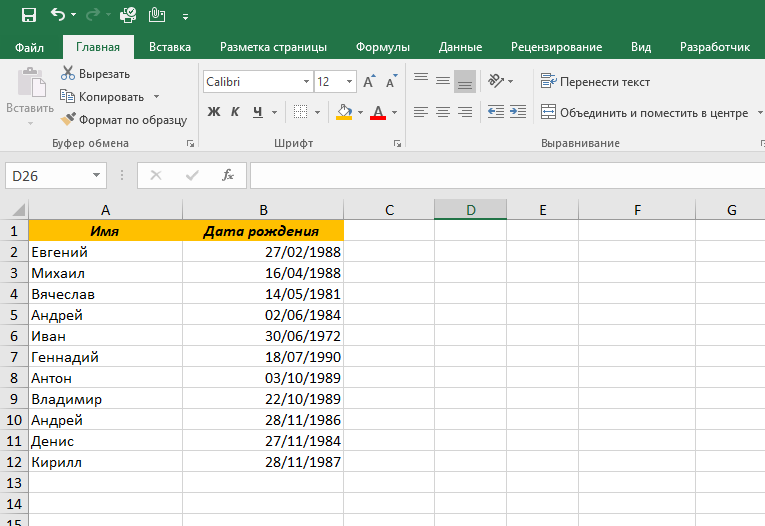Image resolution: width=765 pixels, height=526 pixels.
Task: Align cell text to the left
Action: (421, 112)
